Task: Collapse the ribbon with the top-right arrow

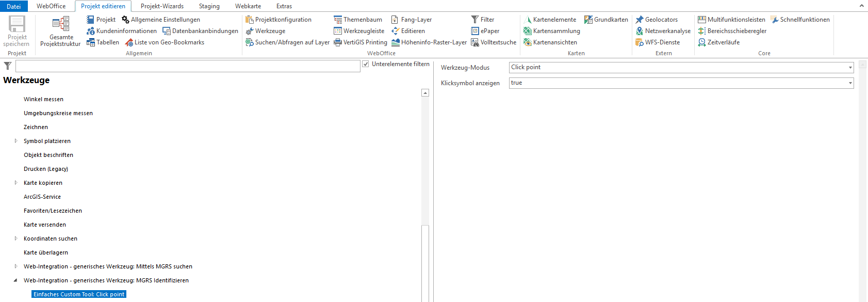Action: coord(861,6)
